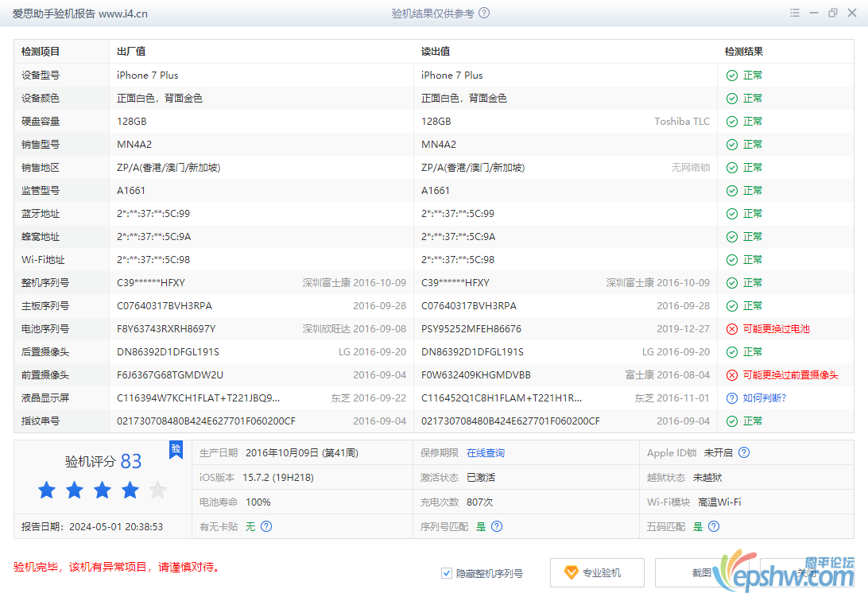Open the list menu icon in the title bar
868x601 pixels.
point(795,13)
